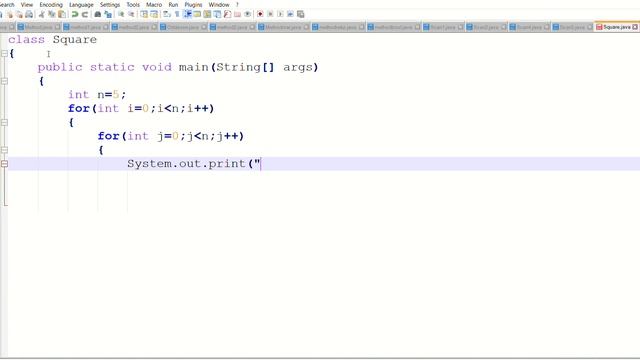This screenshot has height=360, width=640.
Task: Collapse the main method fold marker
Action: click(x=4, y=81)
